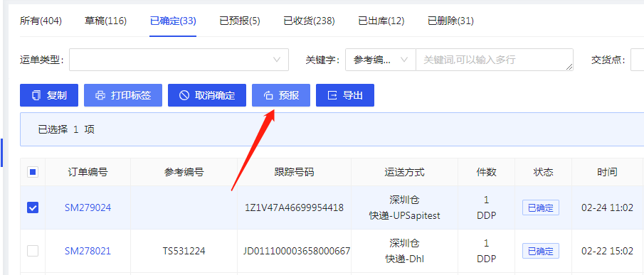
Task: Click the 已确定 status tag for SM278021
Action: click(541, 251)
